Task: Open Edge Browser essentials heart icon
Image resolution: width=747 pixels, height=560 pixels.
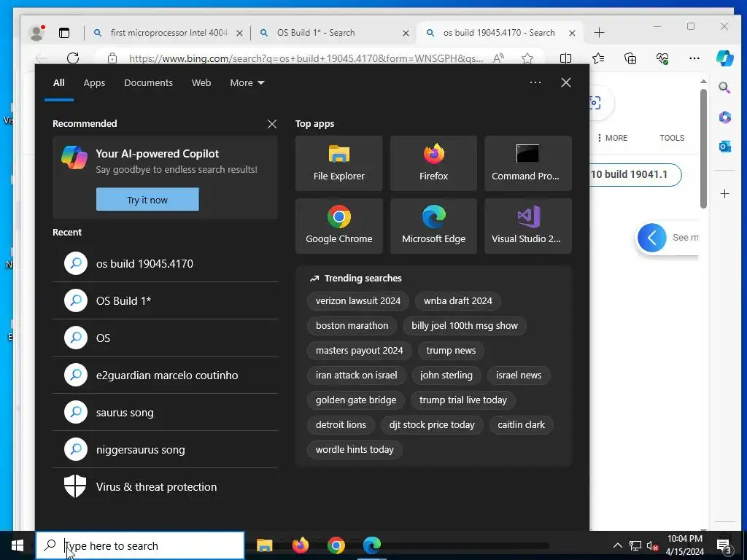Action: pyautogui.click(x=662, y=58)
